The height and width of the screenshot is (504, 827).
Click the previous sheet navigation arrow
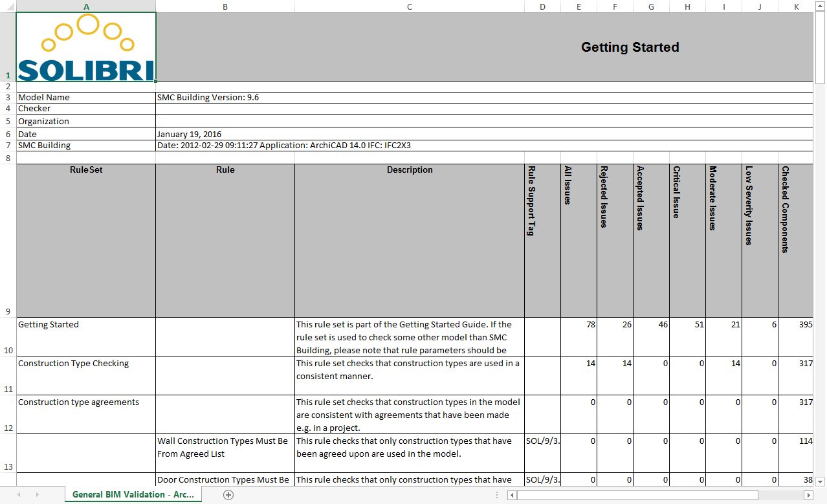(x=19, y=495)
